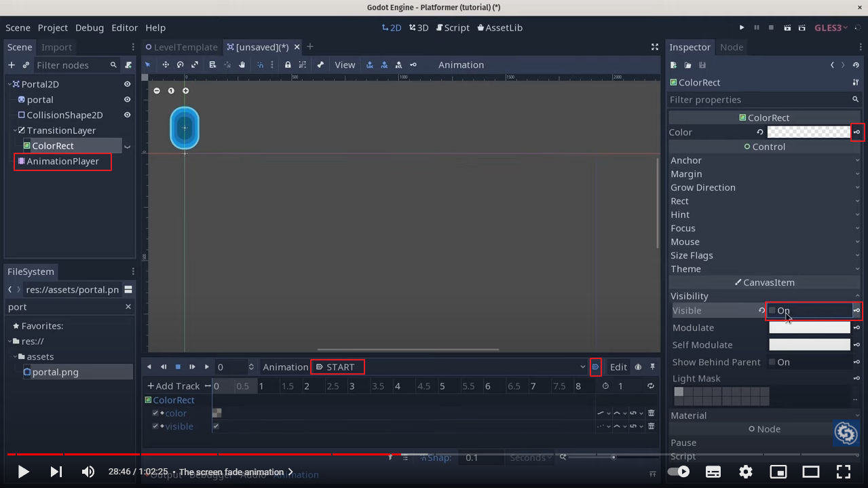Image resolution: width=868 pixels, height=488 pixels.
Task: Select the Scale Mode tool
Action: point(195,65)
